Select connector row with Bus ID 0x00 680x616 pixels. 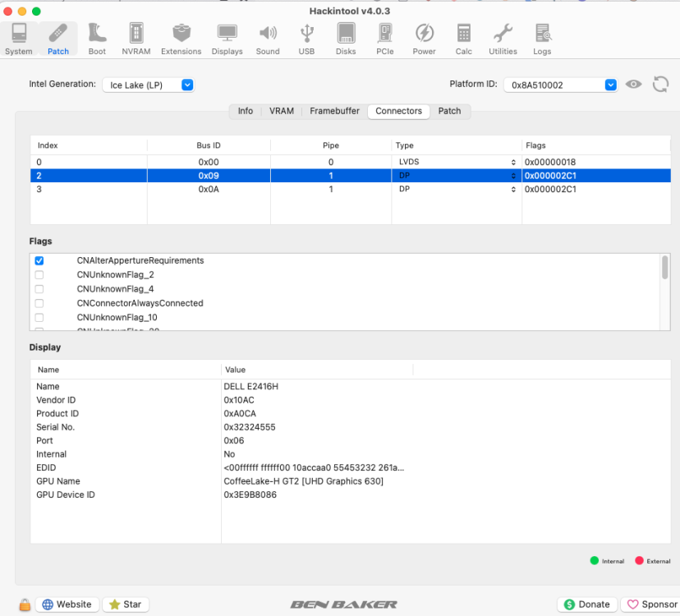click(x=351, y=162)
